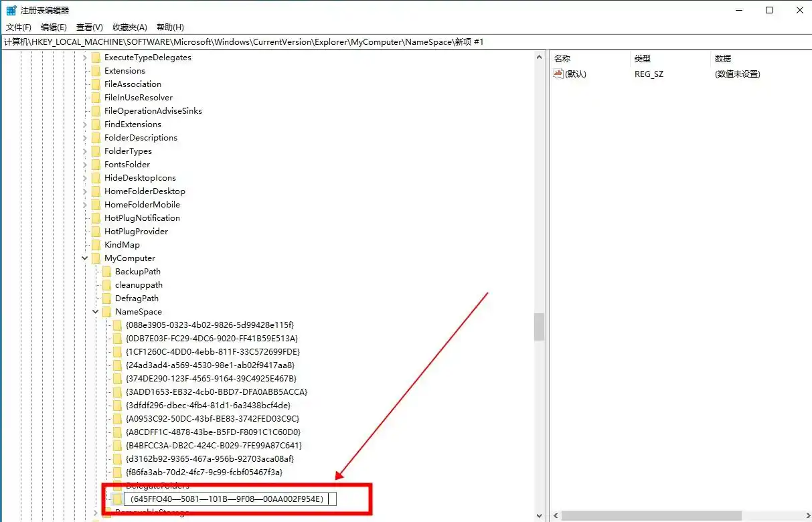The image size is (812, 522).
Task: Expand the KindMap node
Action: (85, 244)
